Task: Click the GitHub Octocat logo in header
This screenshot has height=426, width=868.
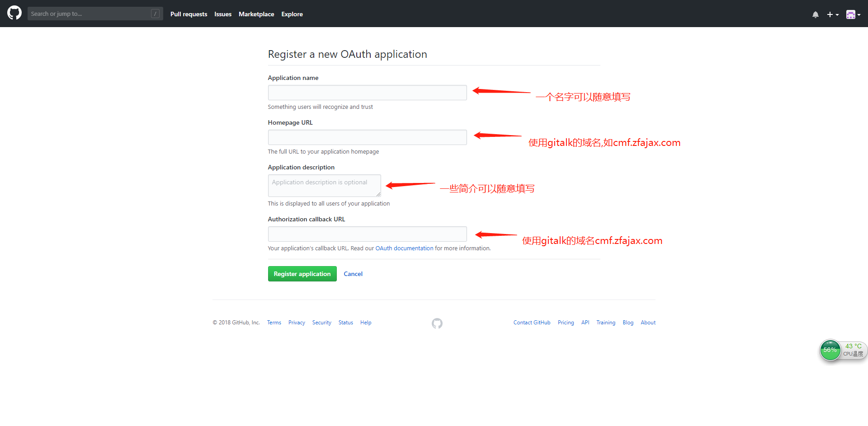Action: 14,13
